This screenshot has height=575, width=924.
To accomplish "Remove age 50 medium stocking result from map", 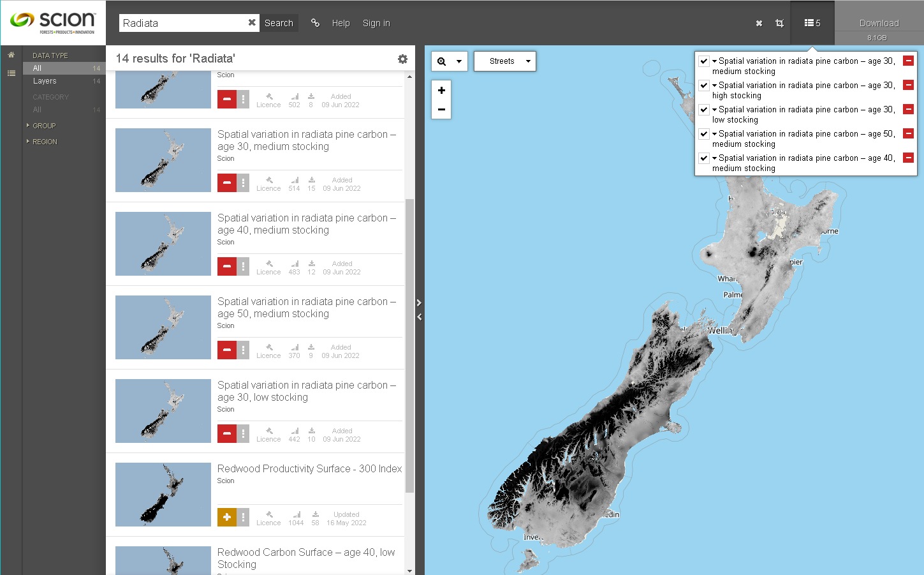I will (227, 350).
